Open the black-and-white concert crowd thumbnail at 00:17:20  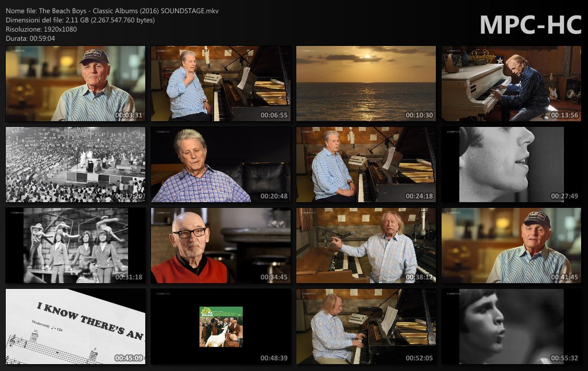pos(75,165)
